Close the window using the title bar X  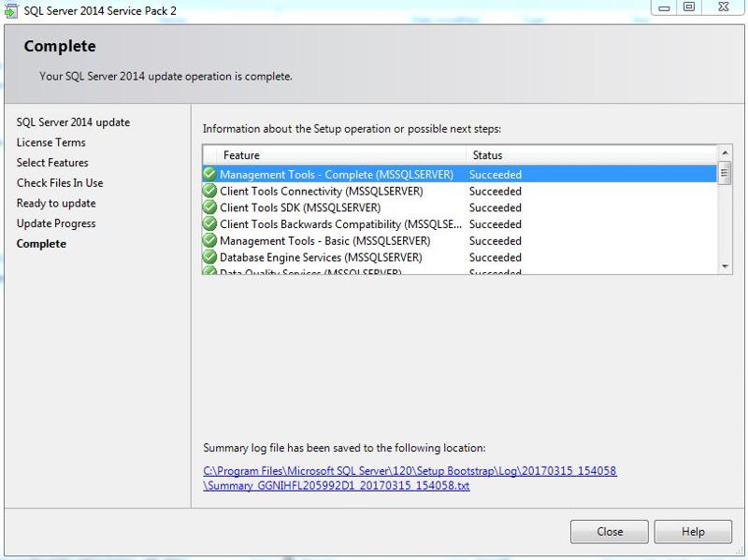click(x=723, y=7)
